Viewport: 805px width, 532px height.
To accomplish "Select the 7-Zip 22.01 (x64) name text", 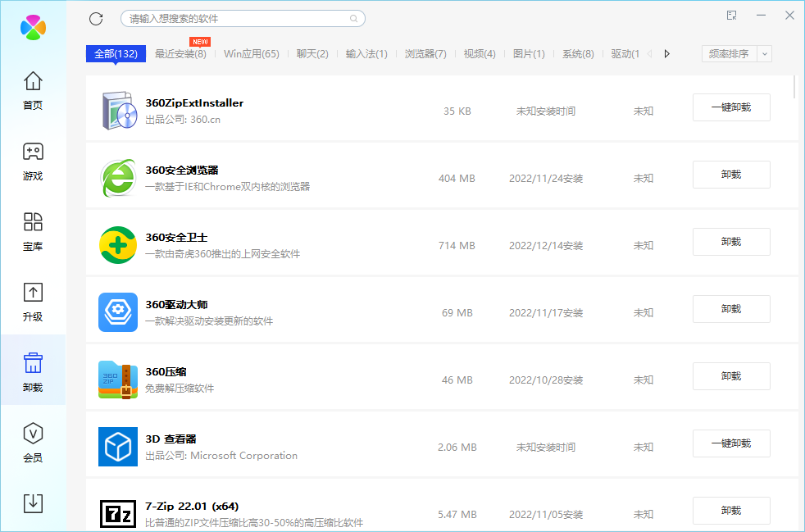I will [x=192, y=507].
